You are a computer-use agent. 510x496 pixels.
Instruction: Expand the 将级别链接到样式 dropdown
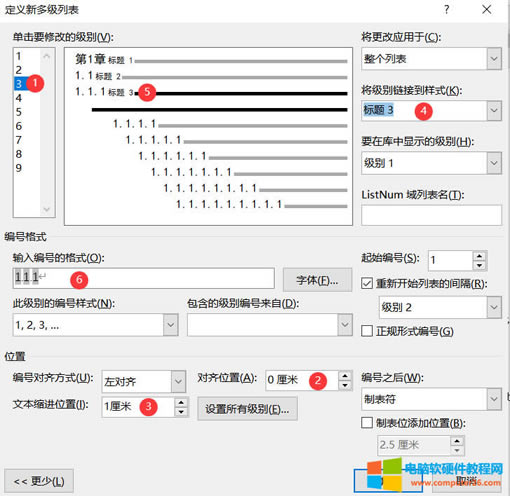(x=494, y=110)
